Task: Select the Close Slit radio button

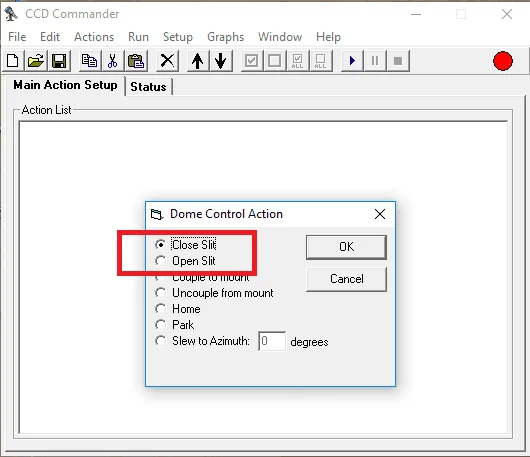Action: pos(160,244)
